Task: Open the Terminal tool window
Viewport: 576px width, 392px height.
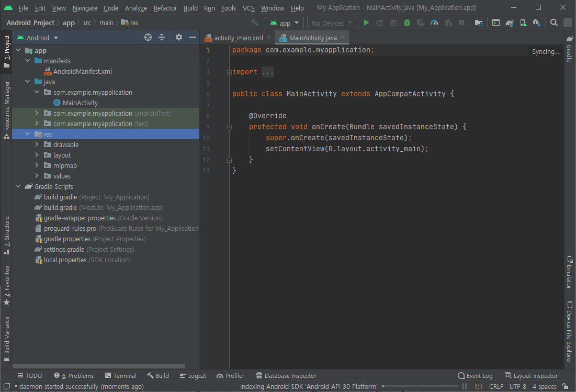Action: click(120, 375)
